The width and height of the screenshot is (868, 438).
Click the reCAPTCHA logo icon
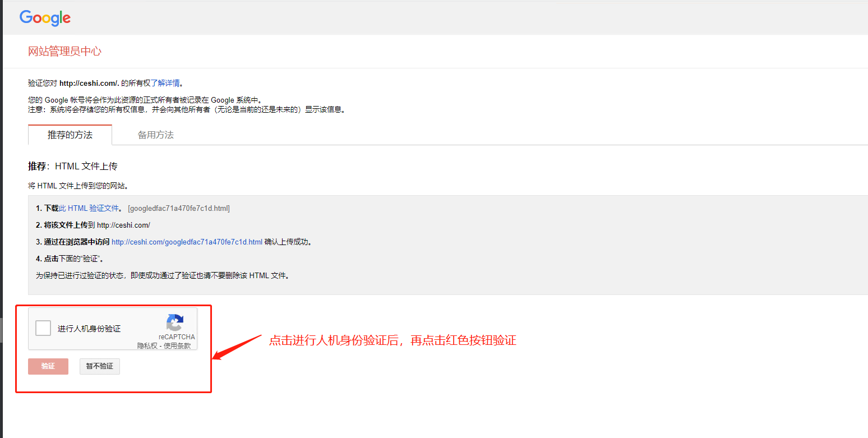coord(175,322)
